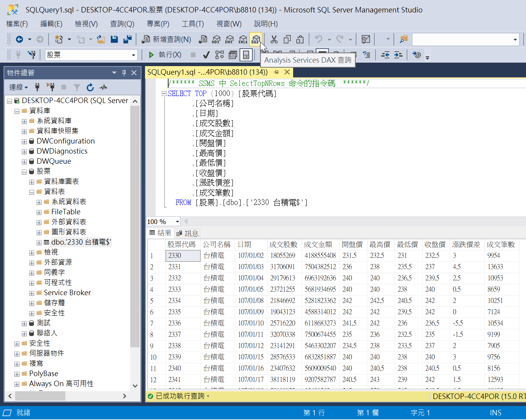Open the 連線 dropdown in Object Explorer
Screen dimensions: 526x420
(x=19, y=87)
